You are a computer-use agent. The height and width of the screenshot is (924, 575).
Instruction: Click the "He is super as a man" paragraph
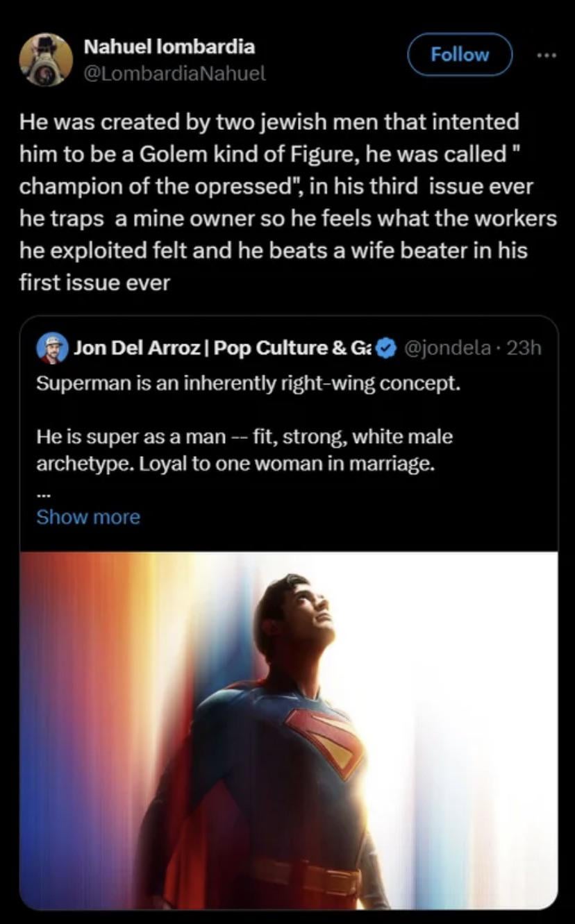(x=244, y=450)
